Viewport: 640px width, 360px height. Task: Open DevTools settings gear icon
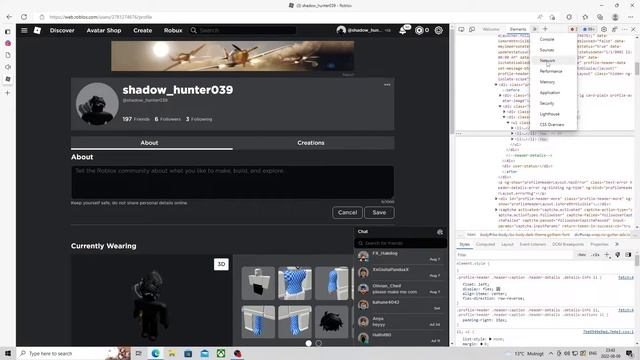[604, 29]
